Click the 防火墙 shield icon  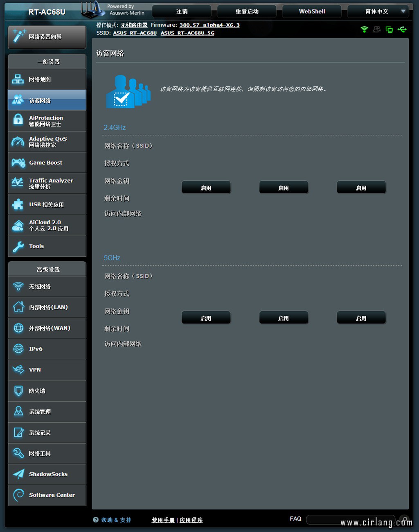pyautogui.click(x=18, y=391)
